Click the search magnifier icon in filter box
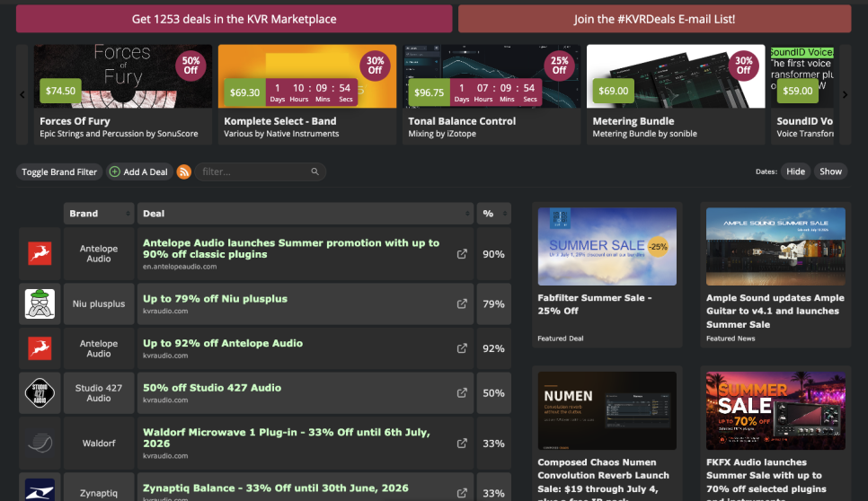 [315, 171]
